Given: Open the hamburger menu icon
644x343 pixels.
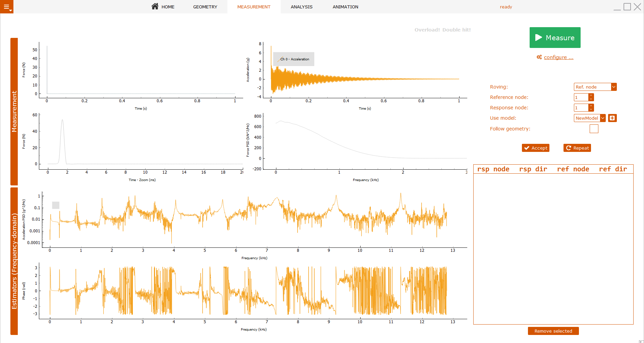Looking at the screenshot, I should tap(7, 7).
